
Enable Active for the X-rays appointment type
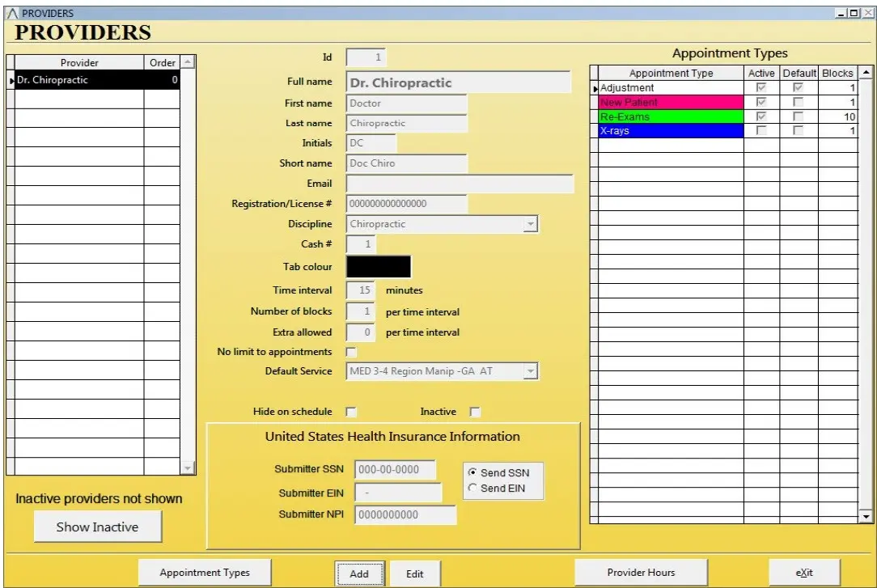[761, 130]
